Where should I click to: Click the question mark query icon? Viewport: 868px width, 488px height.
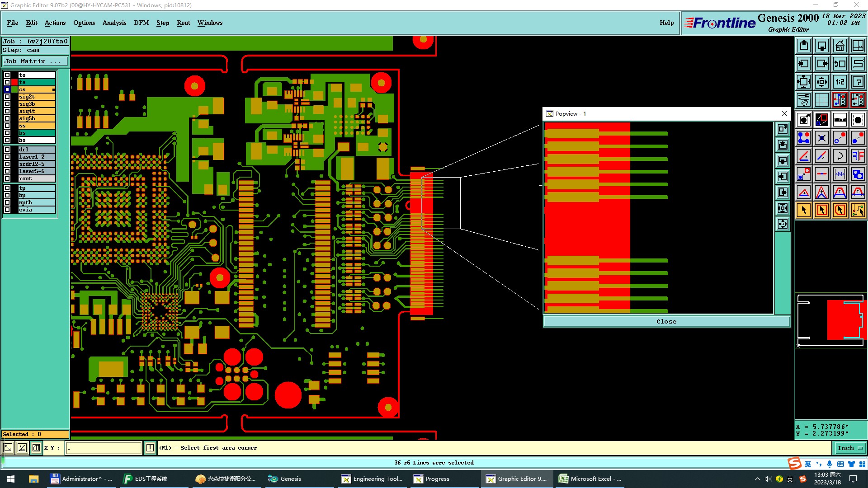tap(858, 82)
